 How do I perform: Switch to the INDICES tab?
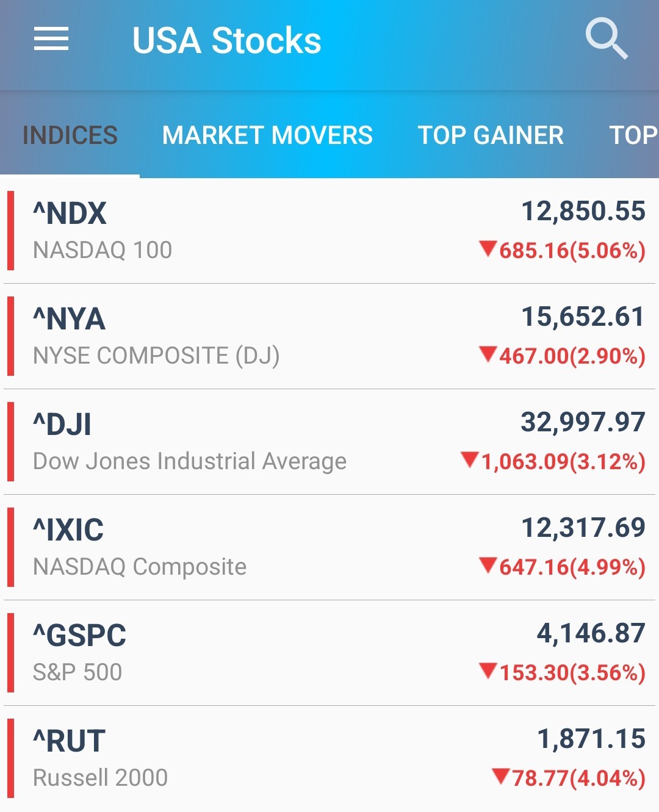click(70, 135)
